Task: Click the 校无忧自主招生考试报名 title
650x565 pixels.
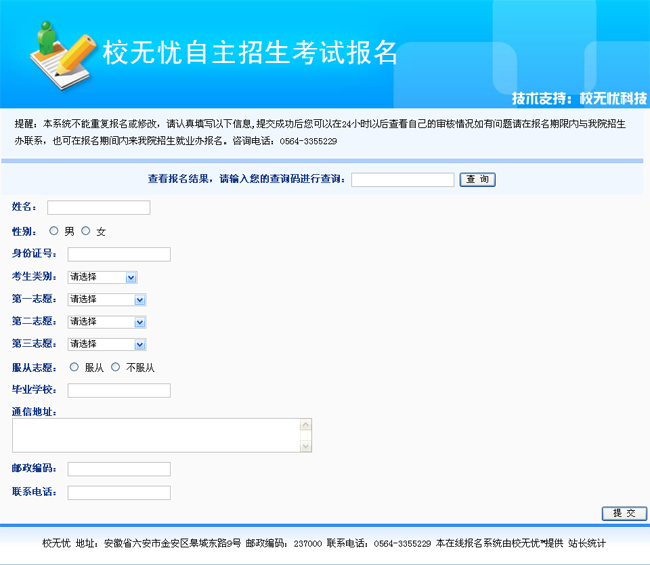Action: pyautogui.click(x=250, y=53)
